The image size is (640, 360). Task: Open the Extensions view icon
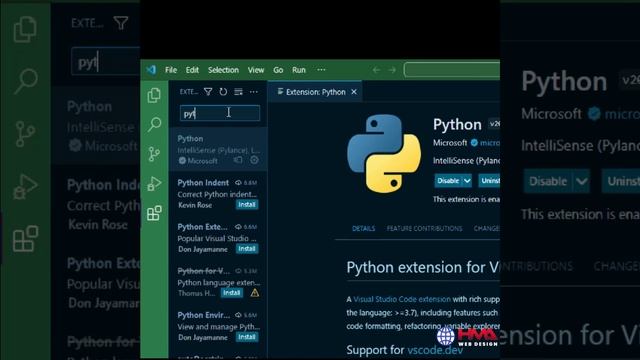[x=154, y=213]
